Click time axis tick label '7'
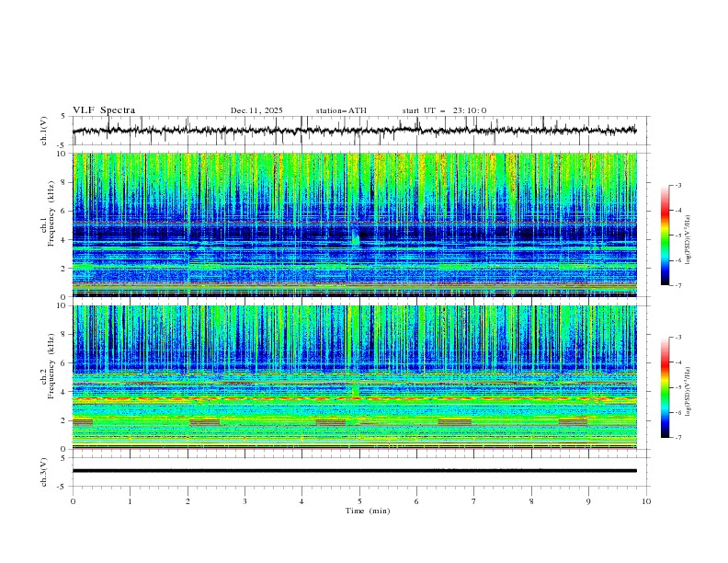The height and width of the screenshot is (563, 728). [x=474, y=501]
